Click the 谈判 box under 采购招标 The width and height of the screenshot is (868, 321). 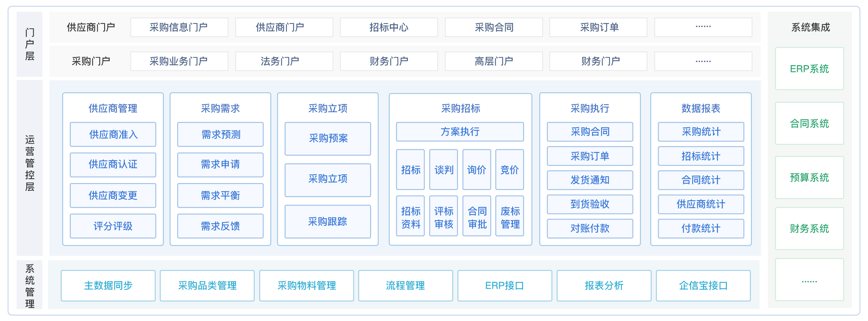pyautogui.click(x=443, y=170)
